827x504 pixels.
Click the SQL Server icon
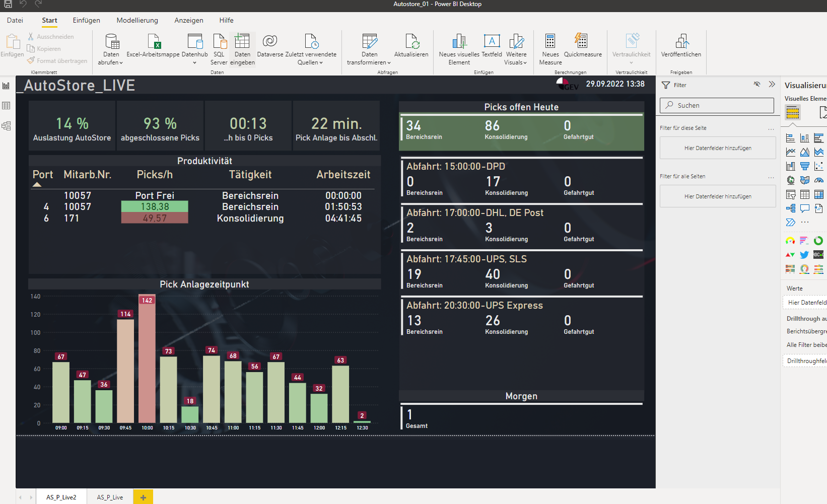pyautogui.click(x=219, y=49)
